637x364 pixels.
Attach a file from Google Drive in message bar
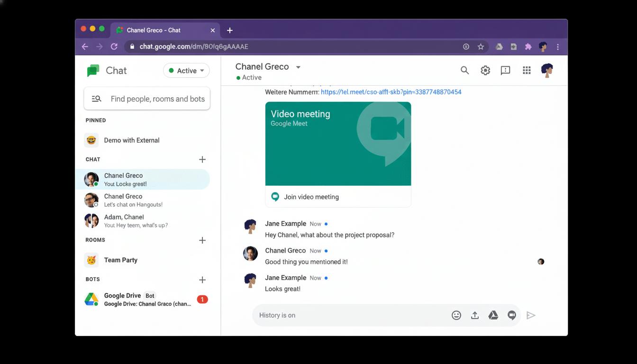pyautogui.click(x=493, y=315)
